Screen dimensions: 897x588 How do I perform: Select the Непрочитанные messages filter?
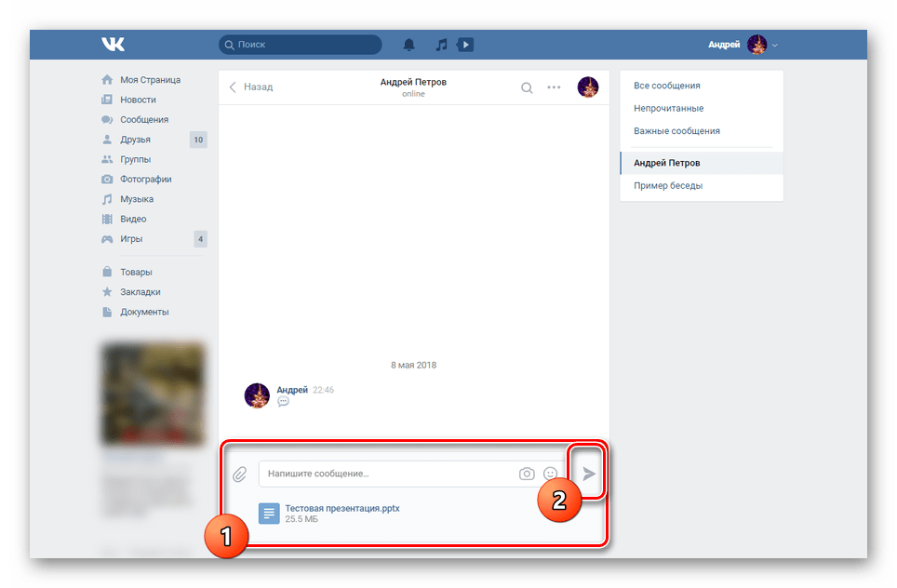668,108
